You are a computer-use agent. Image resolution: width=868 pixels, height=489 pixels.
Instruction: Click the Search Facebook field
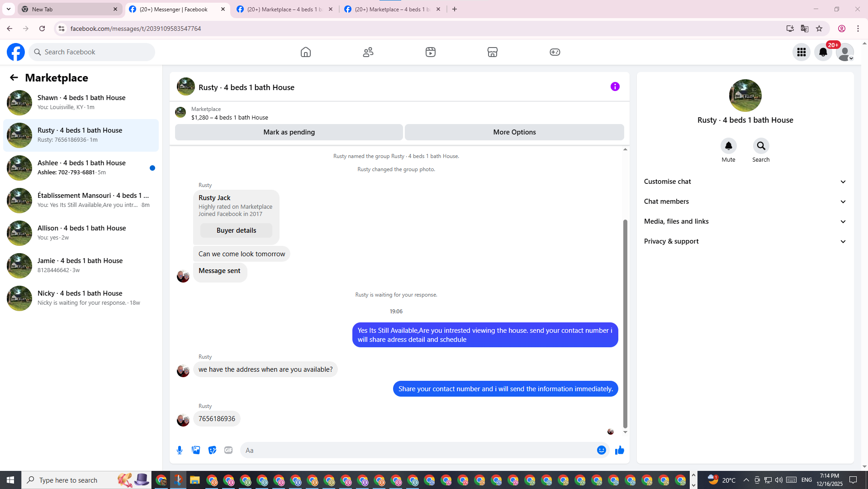92,52
